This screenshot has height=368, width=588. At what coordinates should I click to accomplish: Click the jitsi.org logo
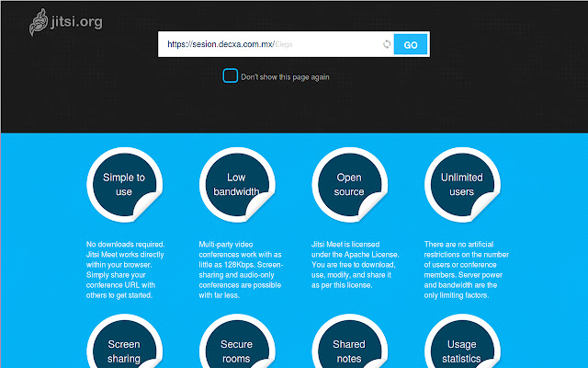click(x=65, y=22)
